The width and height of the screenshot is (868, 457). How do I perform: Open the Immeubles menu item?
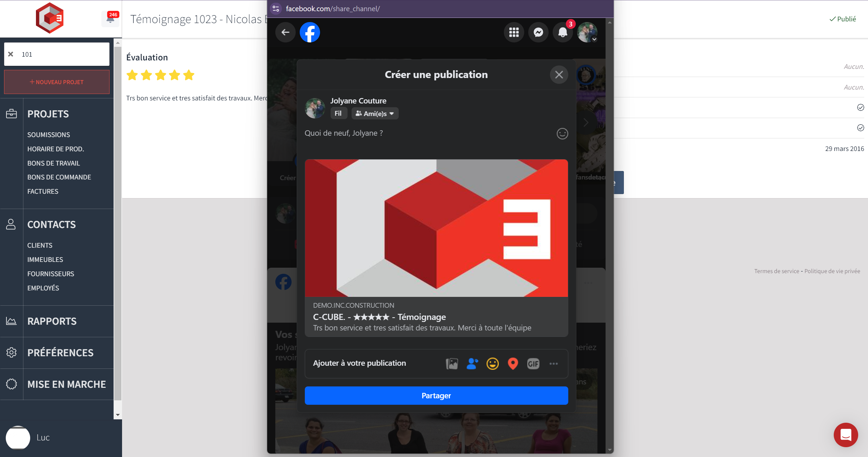coord(45,260)
